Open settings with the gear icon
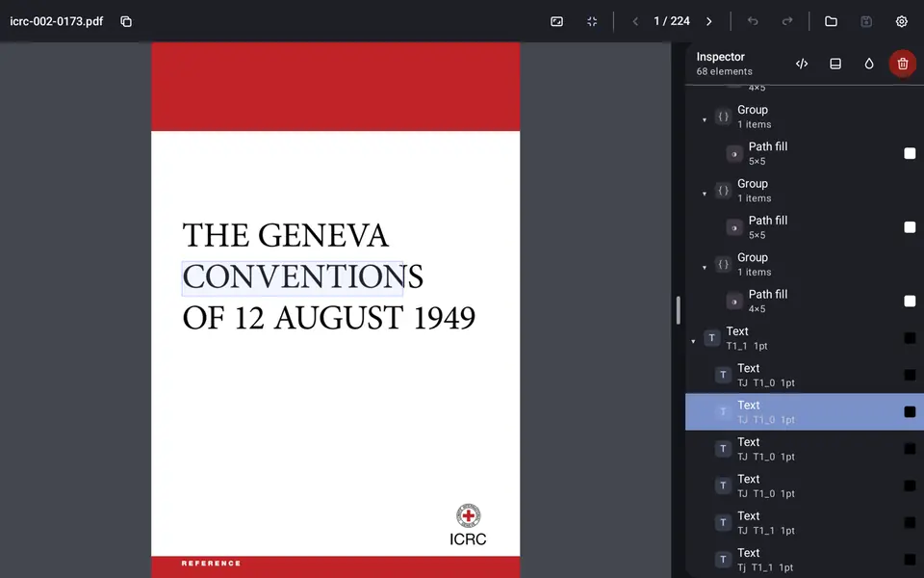 coord(902,21)
